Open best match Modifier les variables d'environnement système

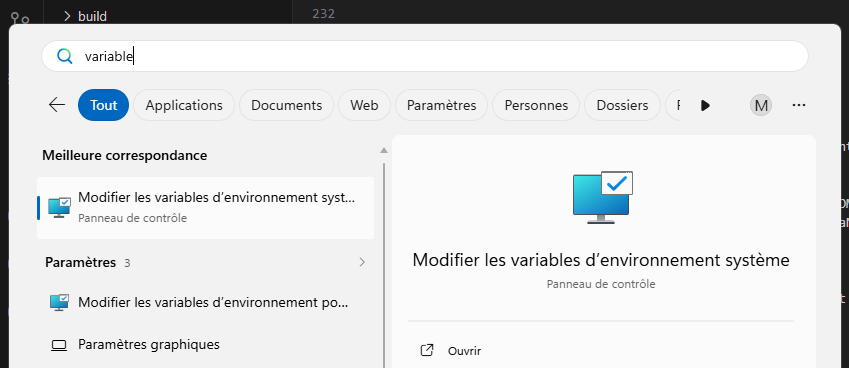(x=205, y=208)
